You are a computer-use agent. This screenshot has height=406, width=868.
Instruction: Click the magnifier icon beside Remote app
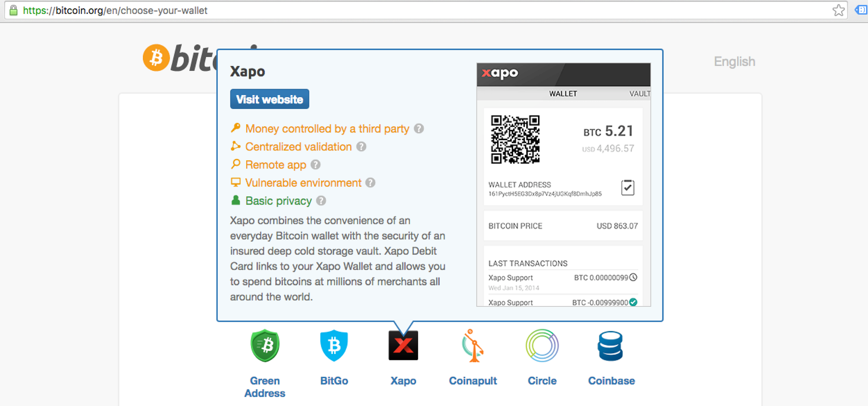click(x=236, y=164)
